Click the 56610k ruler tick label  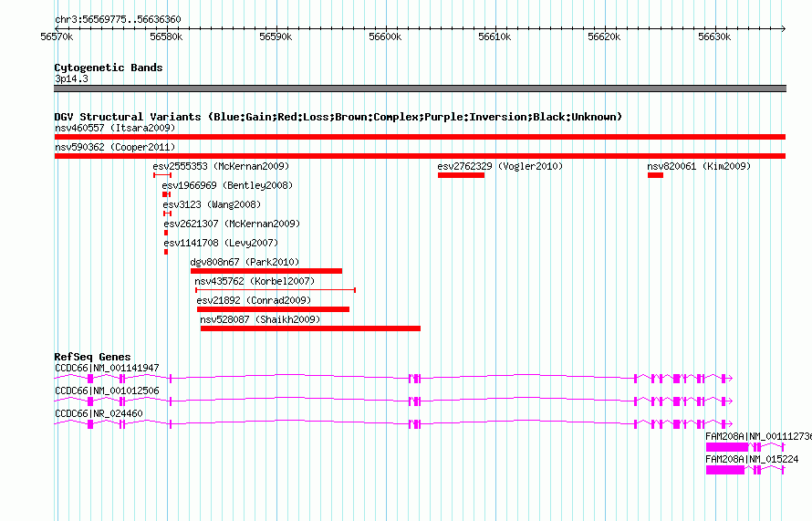coord(494,36)
